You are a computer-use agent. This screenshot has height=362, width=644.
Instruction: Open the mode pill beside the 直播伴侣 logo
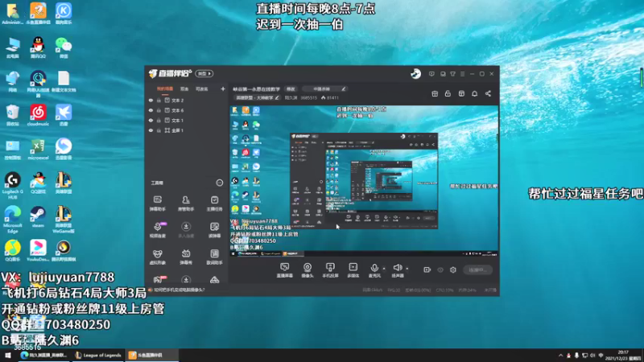[x=204, y=73]
